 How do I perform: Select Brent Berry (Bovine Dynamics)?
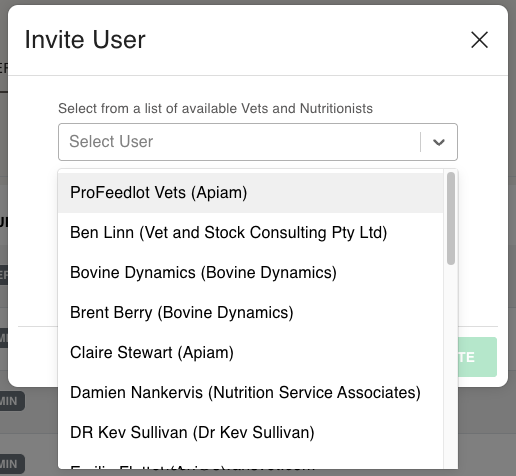click(x=250, y=313)
